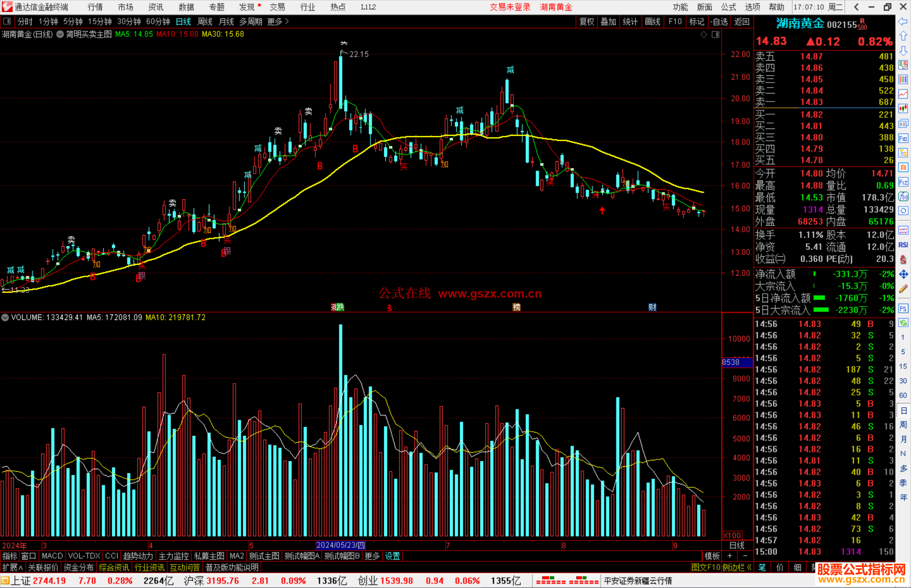This screenshot has height=588, width=911.
Task: Collapse the 侧边栏 sidebar toggle
Action: click(737, 567)
